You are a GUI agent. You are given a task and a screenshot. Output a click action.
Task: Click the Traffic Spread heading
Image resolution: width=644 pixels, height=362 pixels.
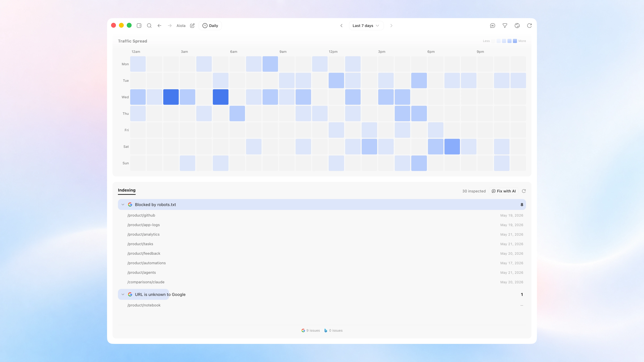132,41
